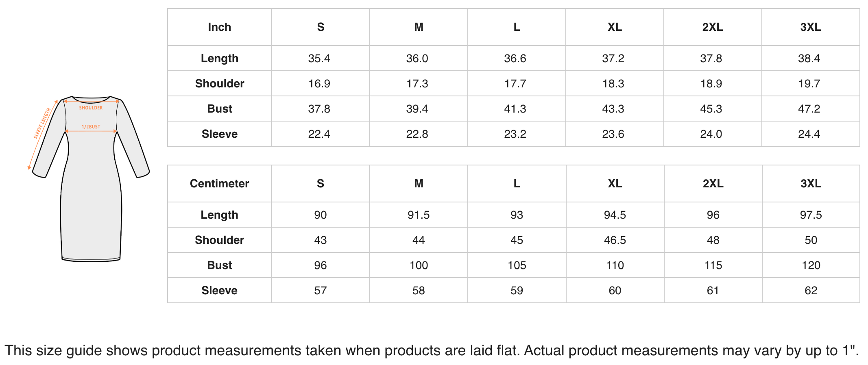Select the Centimeter table header cell
The height and width of the screenshot is (365, 868).
(220, 184)
